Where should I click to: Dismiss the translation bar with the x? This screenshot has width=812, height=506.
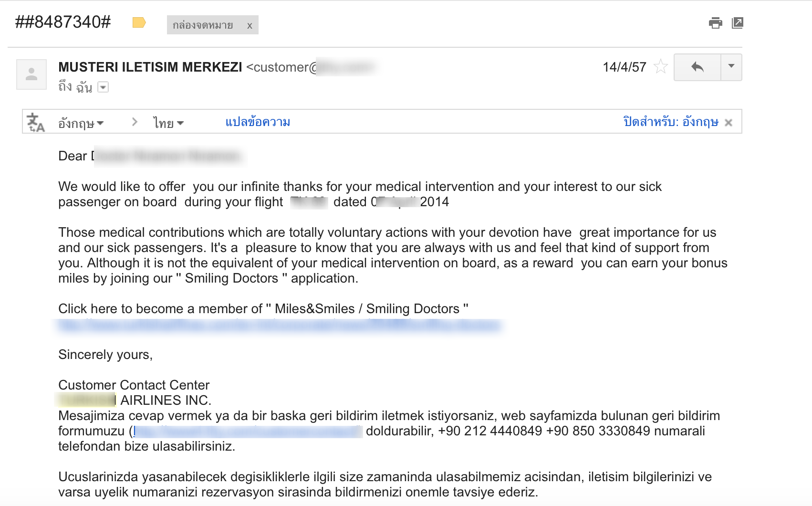[x=729, y=123]
